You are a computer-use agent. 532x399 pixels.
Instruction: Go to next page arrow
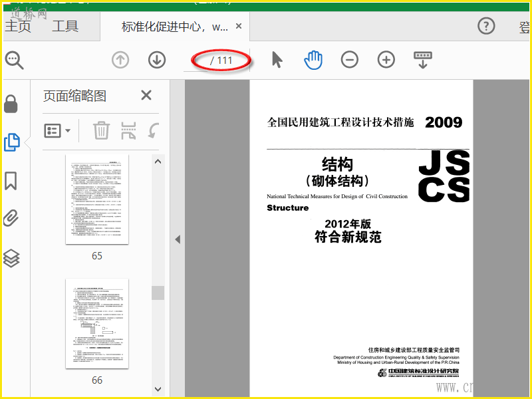pyautogui.click(x=157, y=60)
